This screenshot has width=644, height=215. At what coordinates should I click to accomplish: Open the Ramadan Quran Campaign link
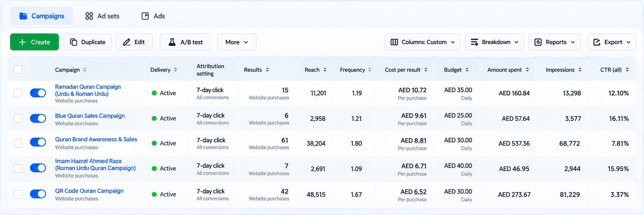pos(88,90)
